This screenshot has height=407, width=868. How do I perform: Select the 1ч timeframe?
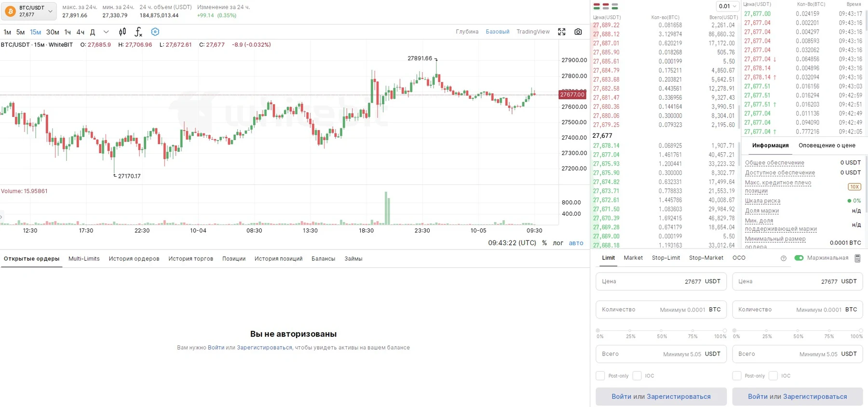coord(68,32)
